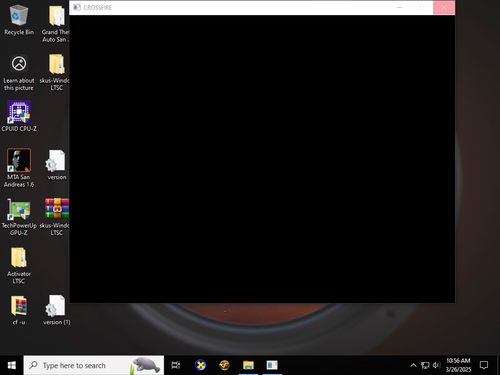Screen dimensions: 500x375
Task: Launch MTA San Andreas 1.6 shortcut
Action: click(19, 168)
